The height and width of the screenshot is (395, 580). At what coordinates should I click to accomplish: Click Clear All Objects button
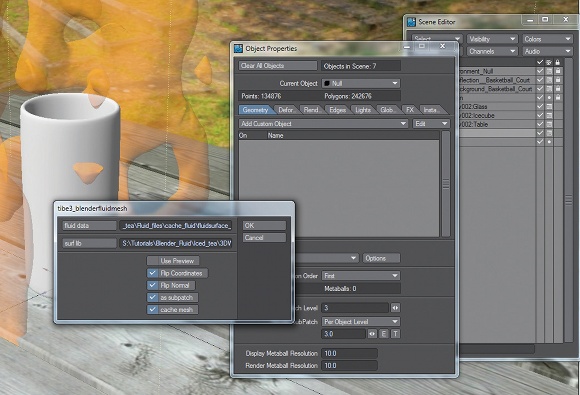278,66
